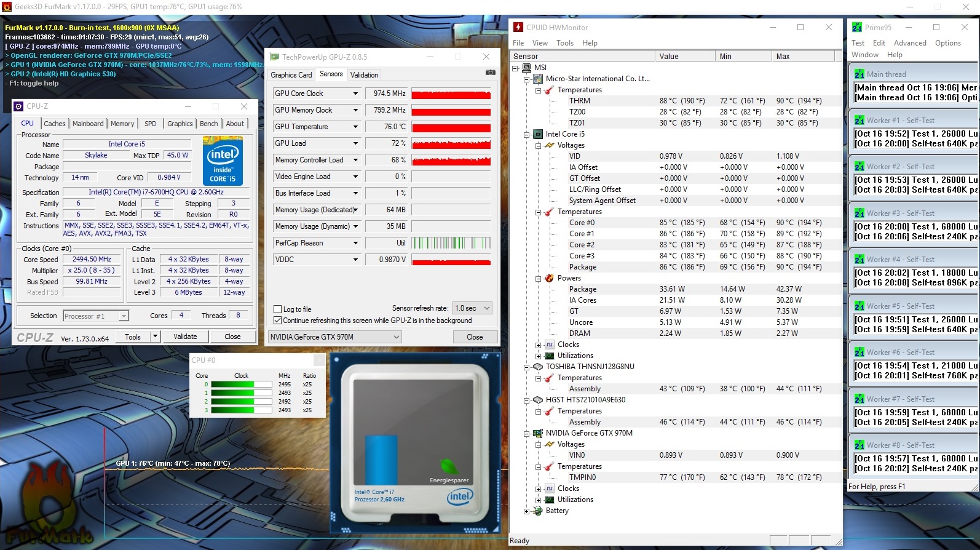The width and height of the screenshot is (980, 550).
Task: Click the GPU Load red graph
Action: click(451, 143)
